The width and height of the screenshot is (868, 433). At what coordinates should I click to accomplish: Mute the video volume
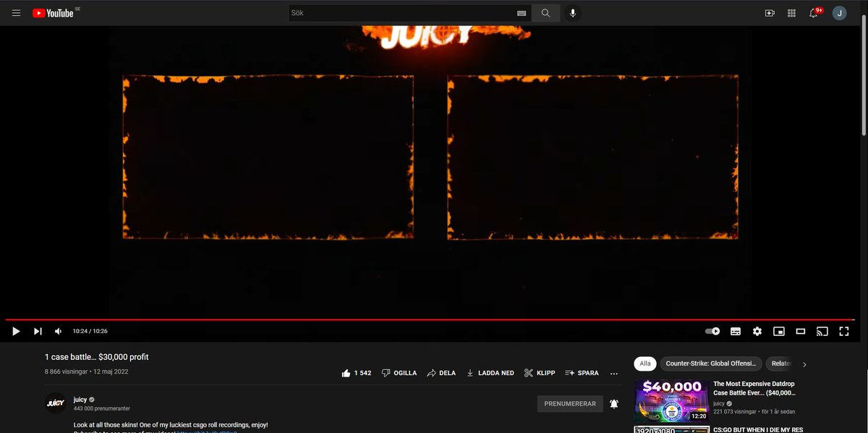click(59, 331)
